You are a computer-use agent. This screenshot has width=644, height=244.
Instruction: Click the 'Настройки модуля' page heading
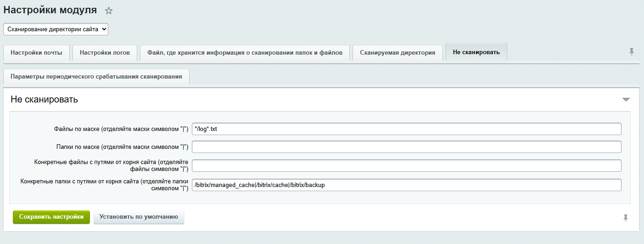(50, 10)
